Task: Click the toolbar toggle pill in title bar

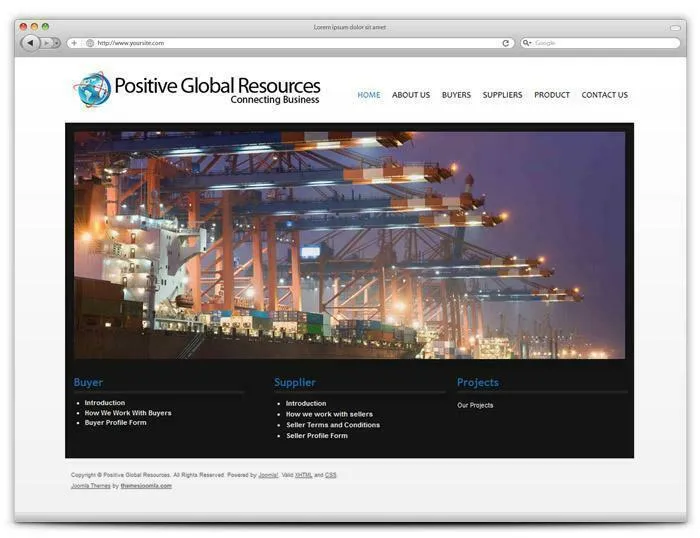Action: point(675,28)
